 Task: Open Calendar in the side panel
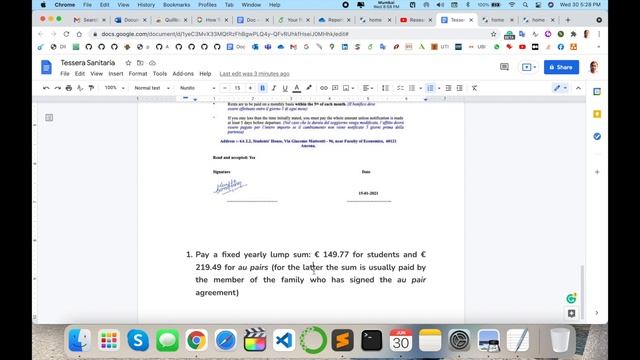[x=597, y=92]
